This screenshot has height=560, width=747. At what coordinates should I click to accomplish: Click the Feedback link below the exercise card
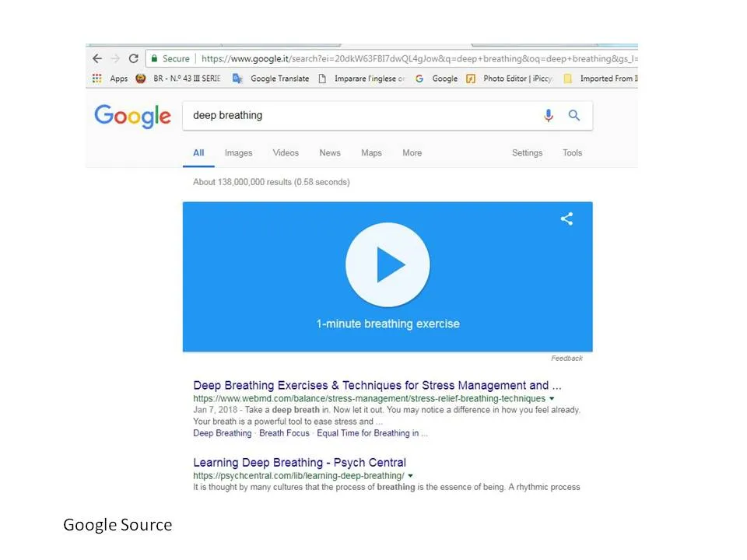coord(567,358)
